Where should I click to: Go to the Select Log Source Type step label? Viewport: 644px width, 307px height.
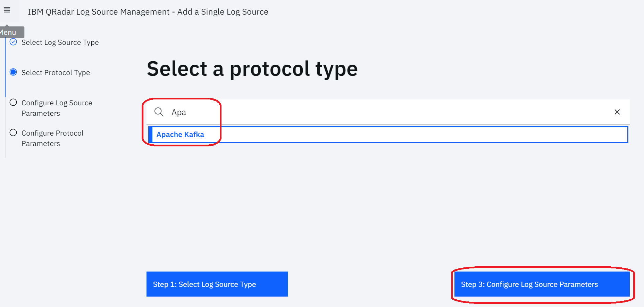[60, 42]
